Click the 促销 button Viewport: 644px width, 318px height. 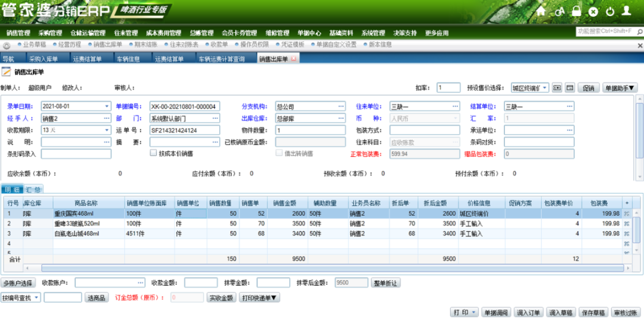[x=589, y=88]
